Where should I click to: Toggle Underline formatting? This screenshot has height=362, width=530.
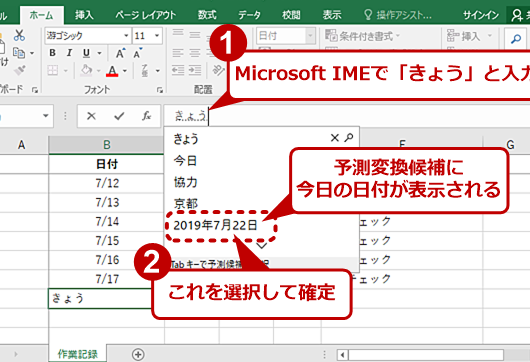point(86,53)
